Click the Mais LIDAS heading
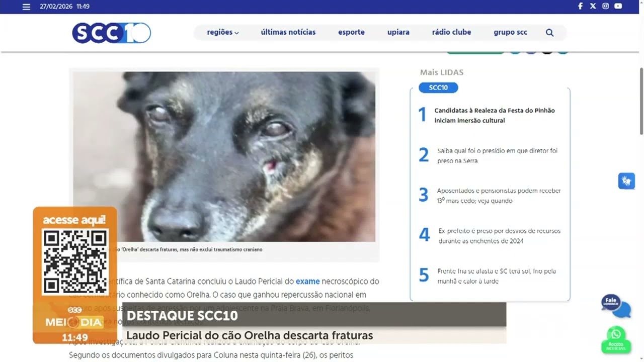The height and width of the screenshot is (362, 644). 442,72
